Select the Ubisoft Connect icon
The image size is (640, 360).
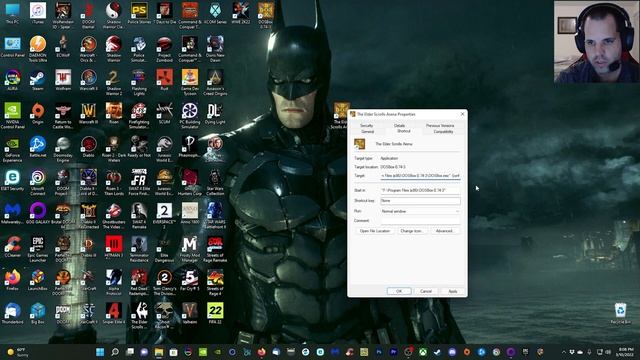tap(38, 182)
